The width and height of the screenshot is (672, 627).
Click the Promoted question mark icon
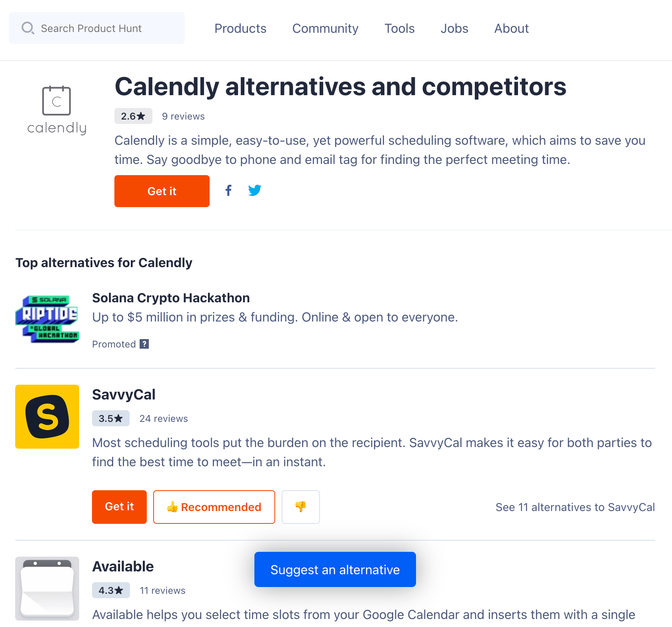click(x=144, y=344)
